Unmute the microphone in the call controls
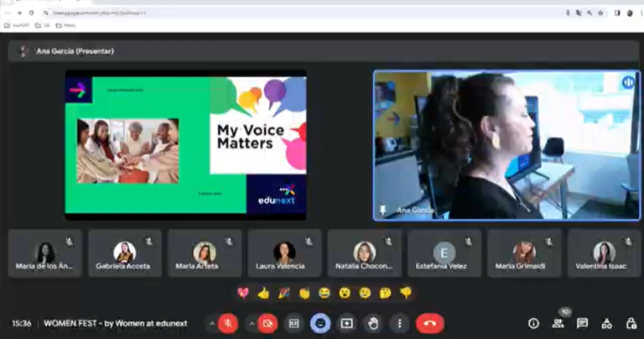This screenshot has width=644, height=339. (228, 324)
